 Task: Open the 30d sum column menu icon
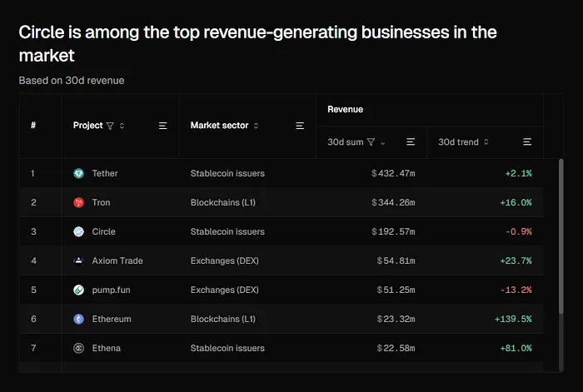click(x=411, y=142)
